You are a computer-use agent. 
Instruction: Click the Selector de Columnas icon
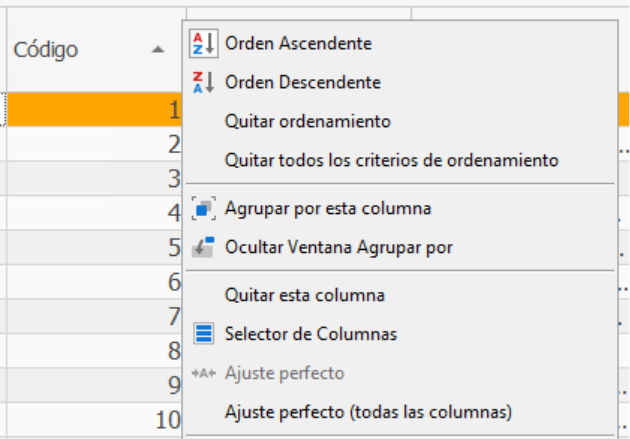tap(203, 334)
